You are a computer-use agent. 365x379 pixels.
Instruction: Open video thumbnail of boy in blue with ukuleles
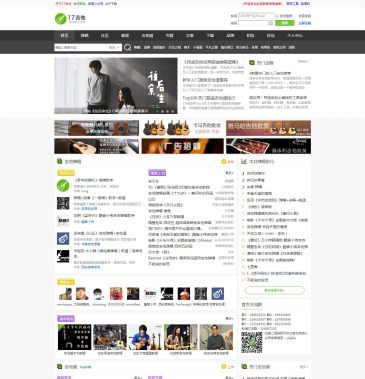145,337
